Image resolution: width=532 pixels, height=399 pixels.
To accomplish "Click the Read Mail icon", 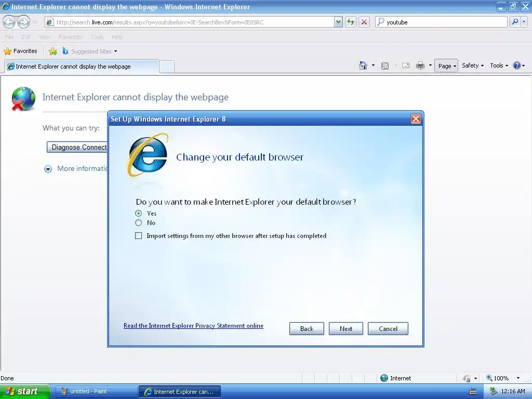I will coord(406,65).
